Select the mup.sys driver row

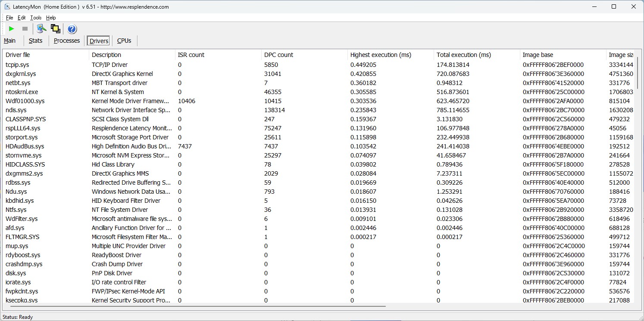[x=319, y=246]
